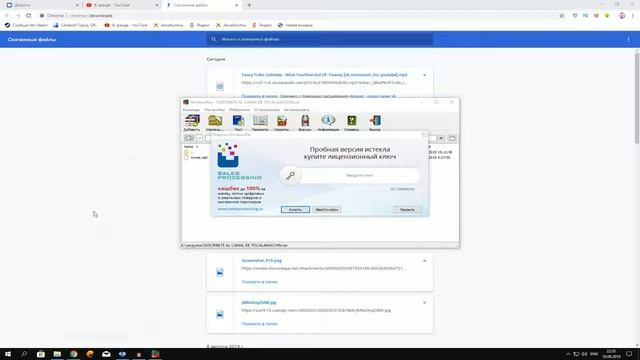Viewport: 640px width, 360px height.
Task: Open the Команды menu in the archiver
Action: 191,110
